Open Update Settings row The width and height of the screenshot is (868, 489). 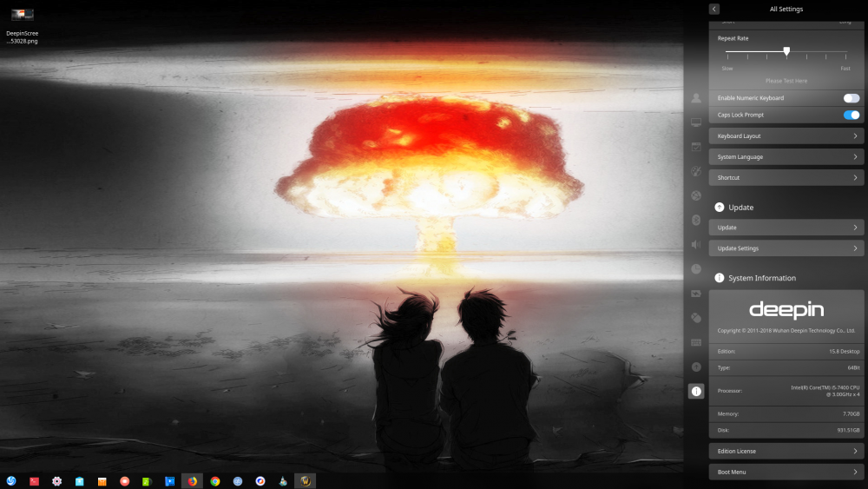(786, 248)
